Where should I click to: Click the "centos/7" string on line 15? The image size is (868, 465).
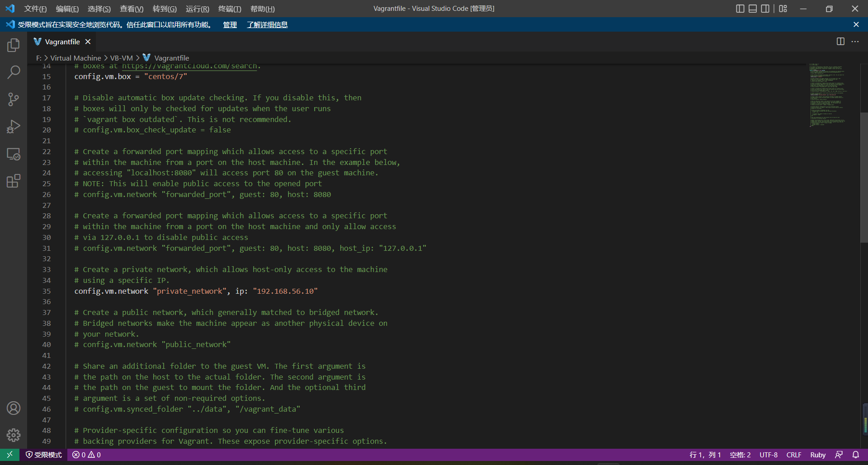click(x=165, y=76)
